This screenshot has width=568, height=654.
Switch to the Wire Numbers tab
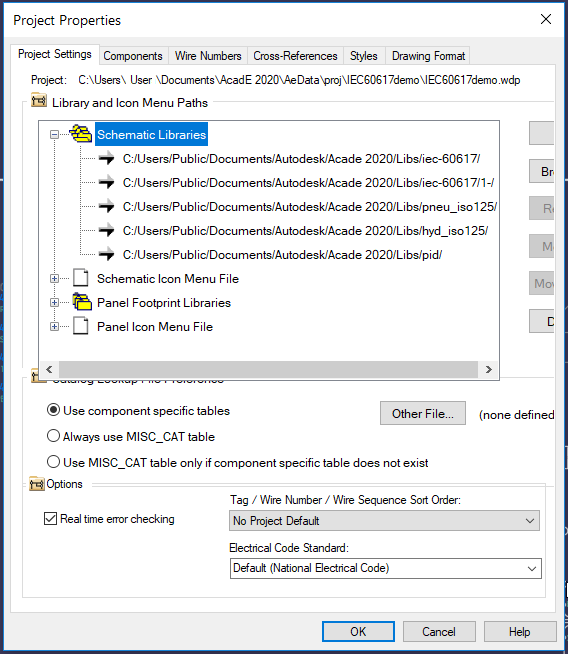[x=208, y=56]
